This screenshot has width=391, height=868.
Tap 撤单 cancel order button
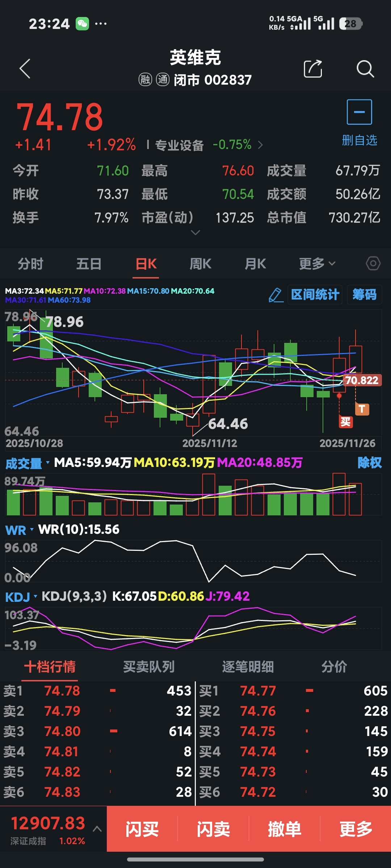point(285,829)
